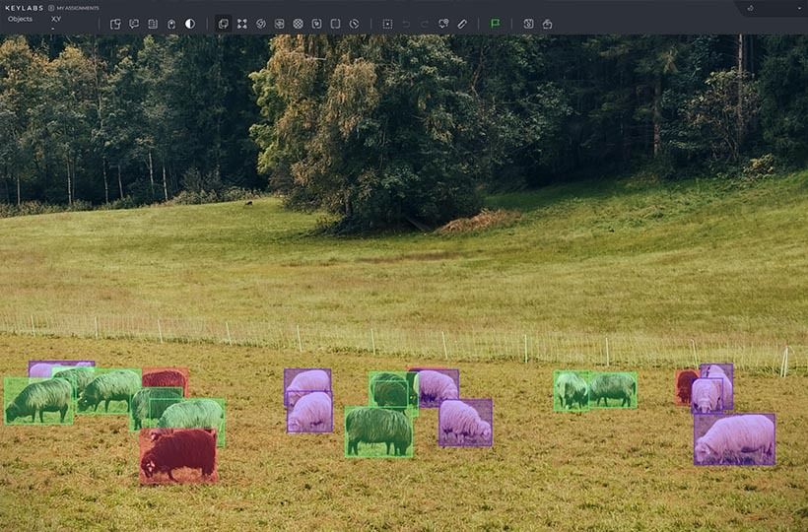Click the comment bubble icon in toolbar
This screenshot has width=808, height=532.
click(x=134, y=24)
